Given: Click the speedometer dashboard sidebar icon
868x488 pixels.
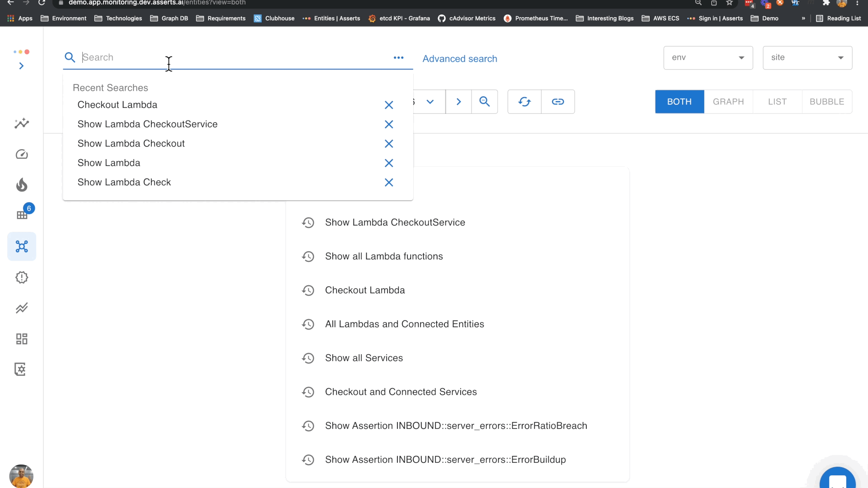Looking at the screenshot, I should [x=22, y=154].
